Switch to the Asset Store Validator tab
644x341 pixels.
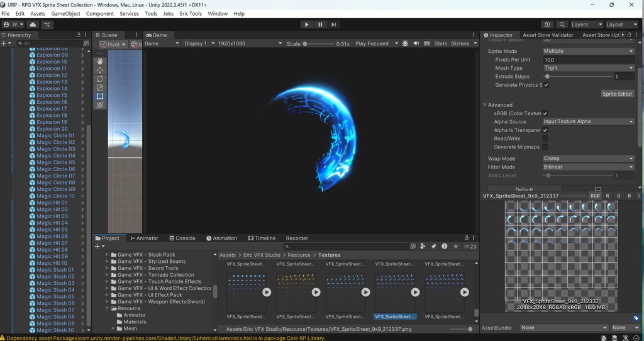(x=548, y=35)
